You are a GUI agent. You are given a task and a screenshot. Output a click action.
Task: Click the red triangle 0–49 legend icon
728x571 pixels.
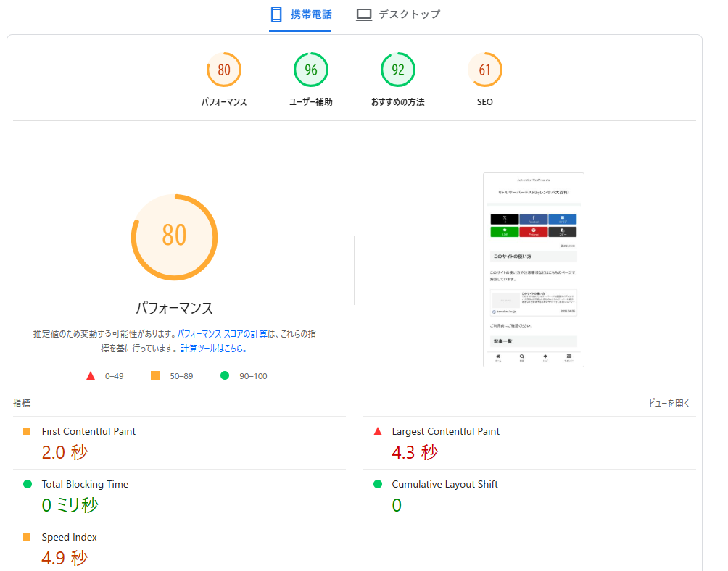pos(91,376)
